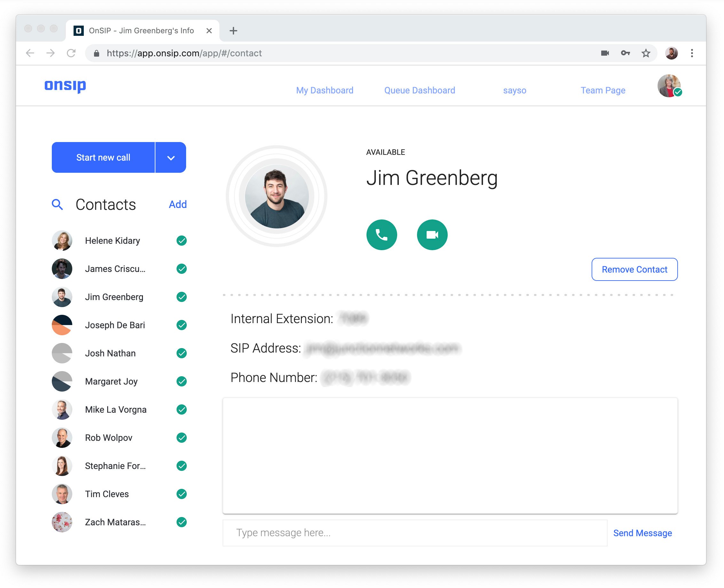Open the contacts search

pyautogui.click(x=58, y=204)
